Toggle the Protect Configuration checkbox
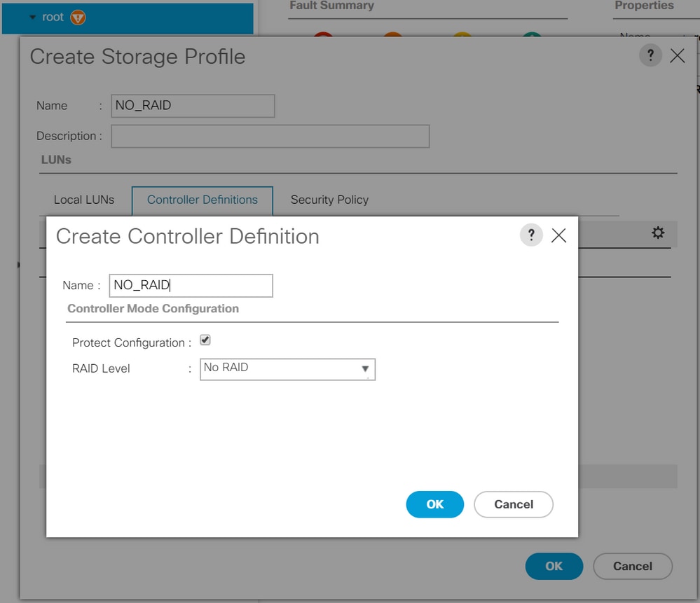 (205, 340)
